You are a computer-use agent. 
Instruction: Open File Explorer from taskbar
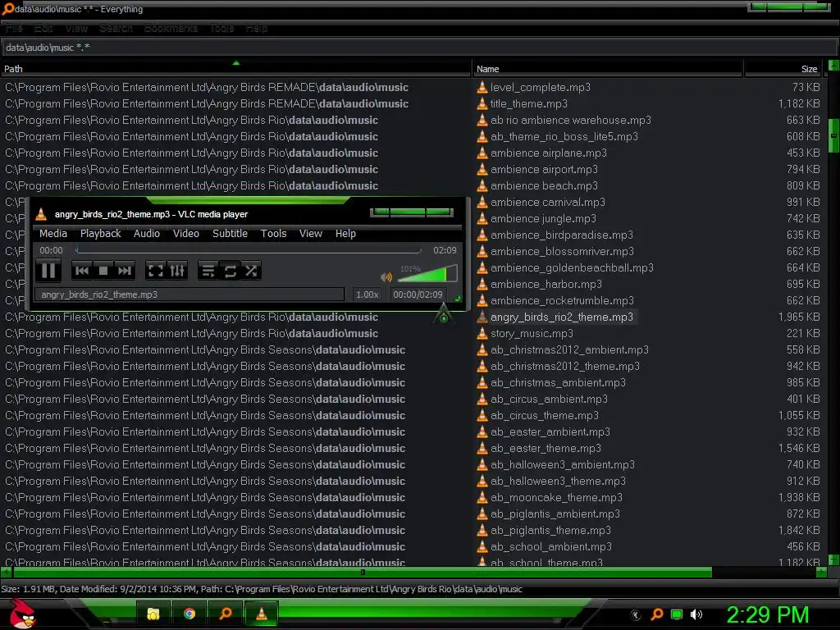click(153, 614)
